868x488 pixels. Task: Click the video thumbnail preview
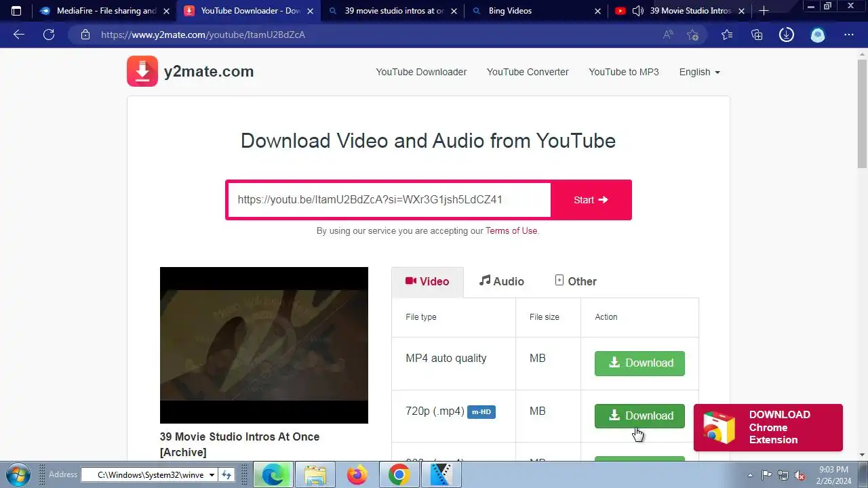(x=264, y=345)
